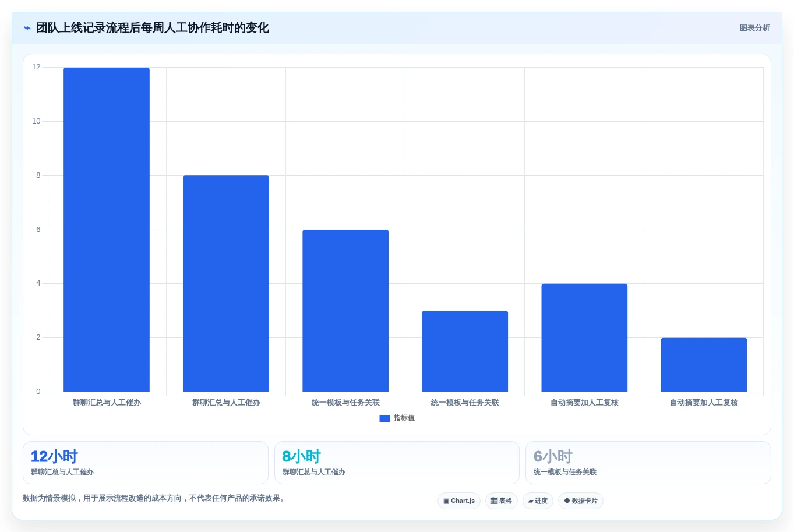Toggle the 指标值 legend color box
The width and height of the screenshot is (794, 532).
(384, 418)
